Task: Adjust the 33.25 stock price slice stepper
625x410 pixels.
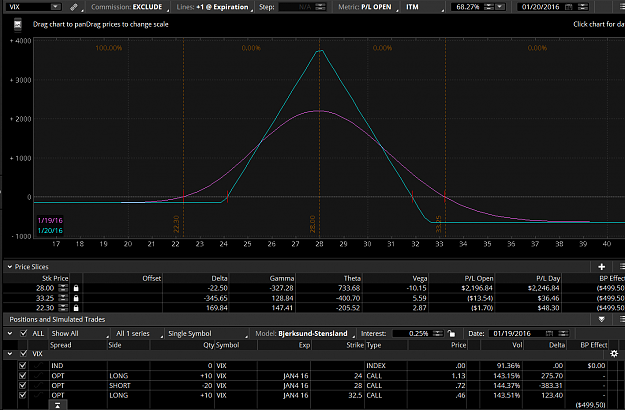Action: 63,298
